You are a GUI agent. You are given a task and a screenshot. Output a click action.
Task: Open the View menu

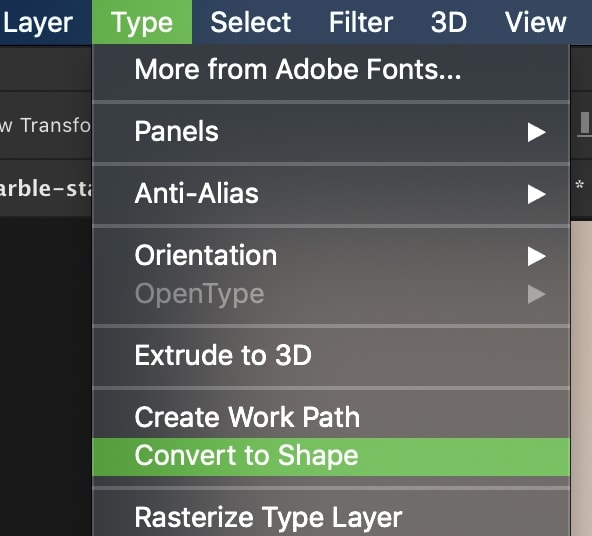536,23
